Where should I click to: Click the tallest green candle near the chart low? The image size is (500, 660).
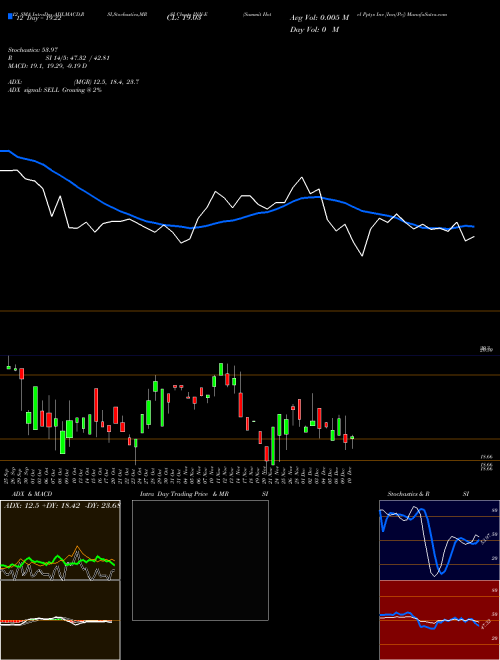(273, 446)
